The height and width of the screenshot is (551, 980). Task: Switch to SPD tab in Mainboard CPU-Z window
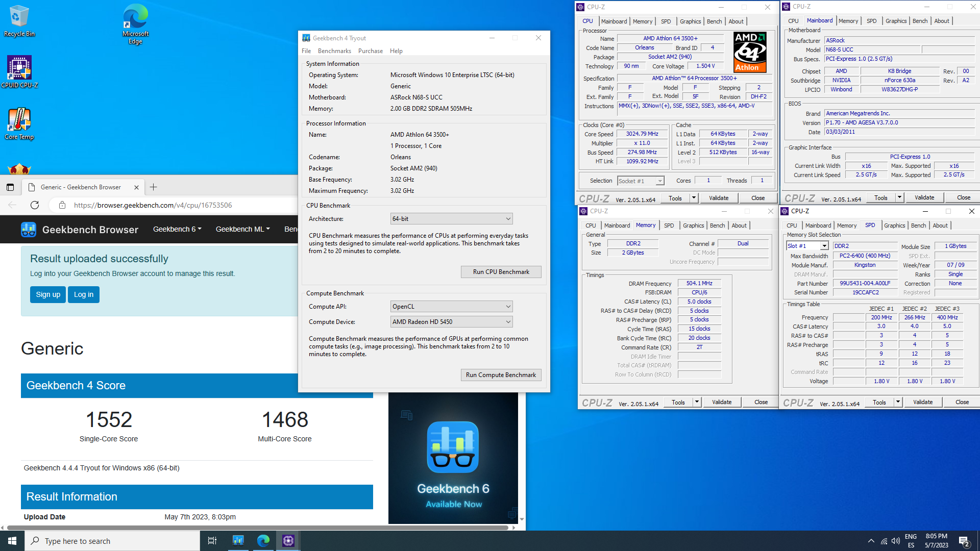pos(872,21)
